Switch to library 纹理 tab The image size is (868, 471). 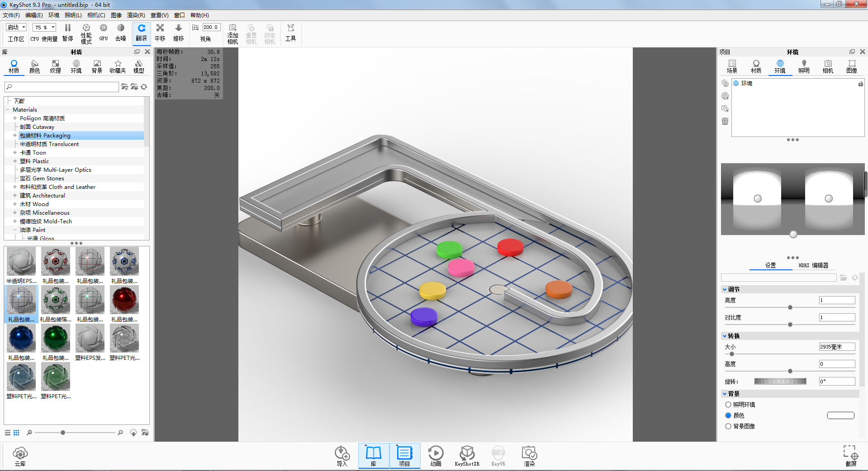point(56,66)
